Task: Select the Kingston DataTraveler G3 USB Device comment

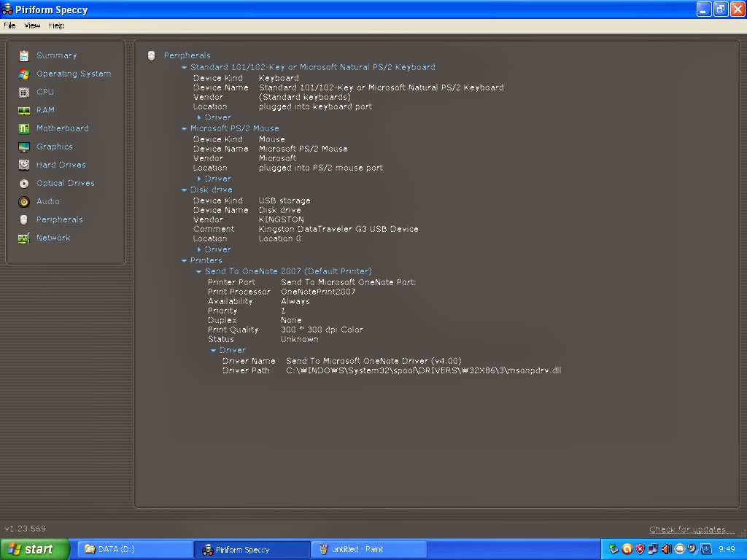Action: pos(338,229)
